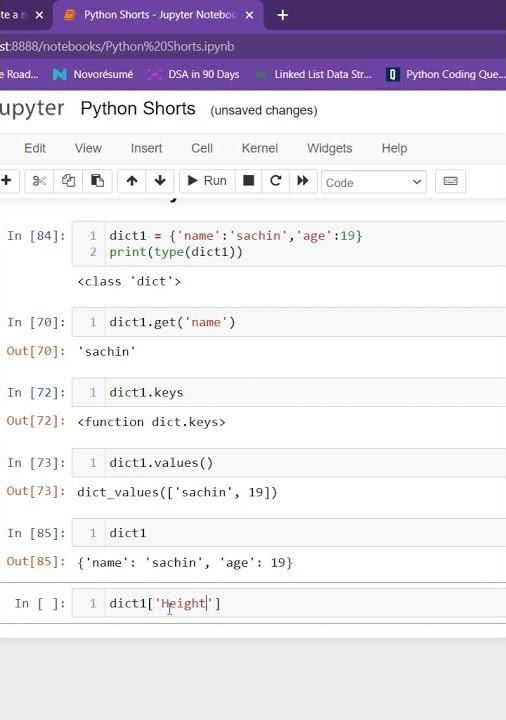Screen dimensions: 506x720
Task: Click the Jupyter logo
Action: (32, 109)
